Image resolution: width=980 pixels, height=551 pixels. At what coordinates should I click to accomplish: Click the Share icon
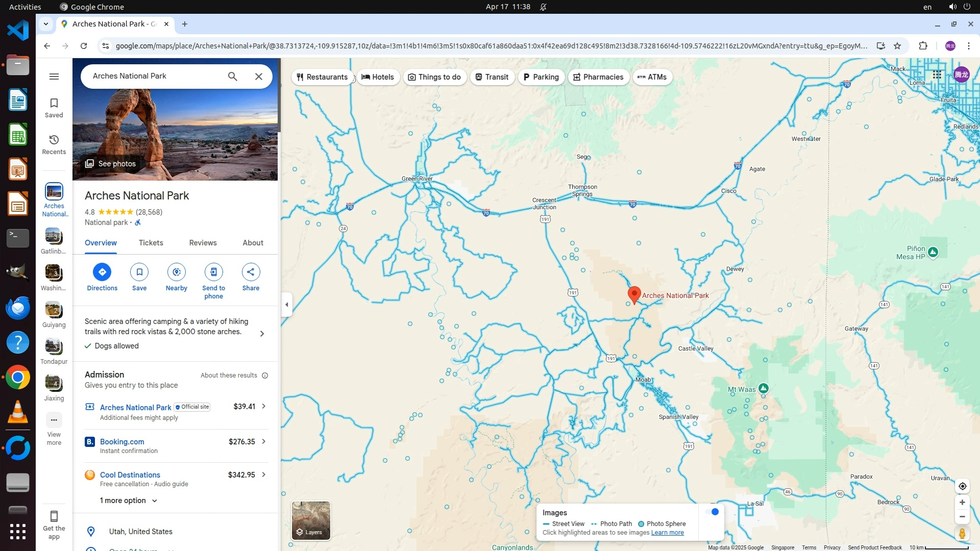[x=251, y=272]
